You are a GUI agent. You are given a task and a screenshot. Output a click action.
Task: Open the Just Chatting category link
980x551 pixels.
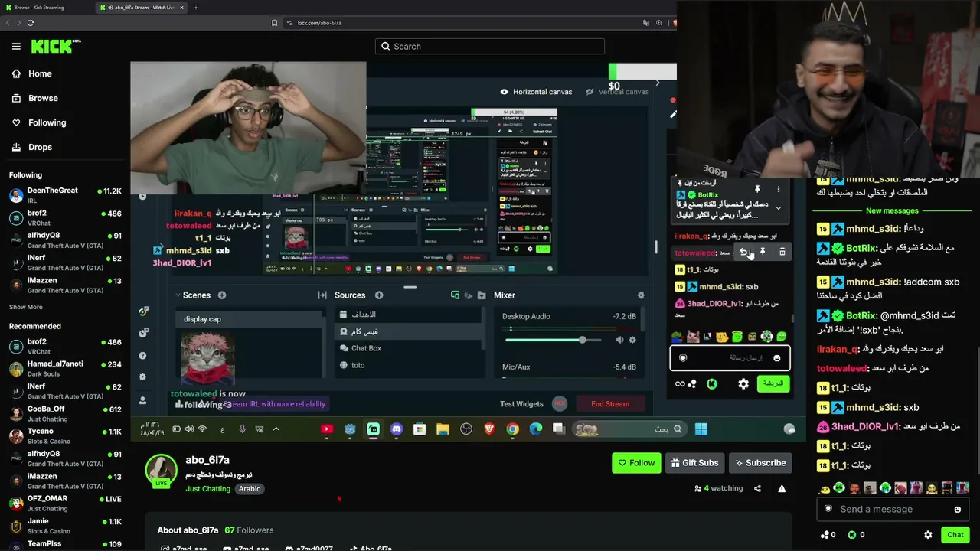(x=207, y=489)
